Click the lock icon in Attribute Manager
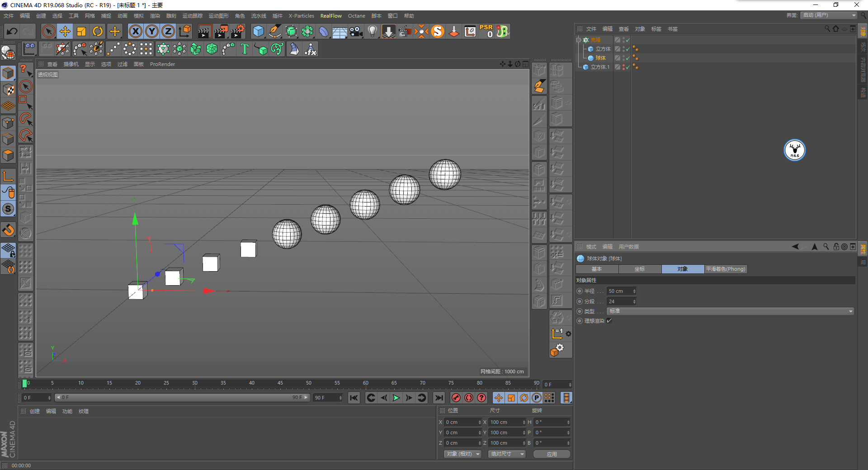 click(x=836, y=247)
